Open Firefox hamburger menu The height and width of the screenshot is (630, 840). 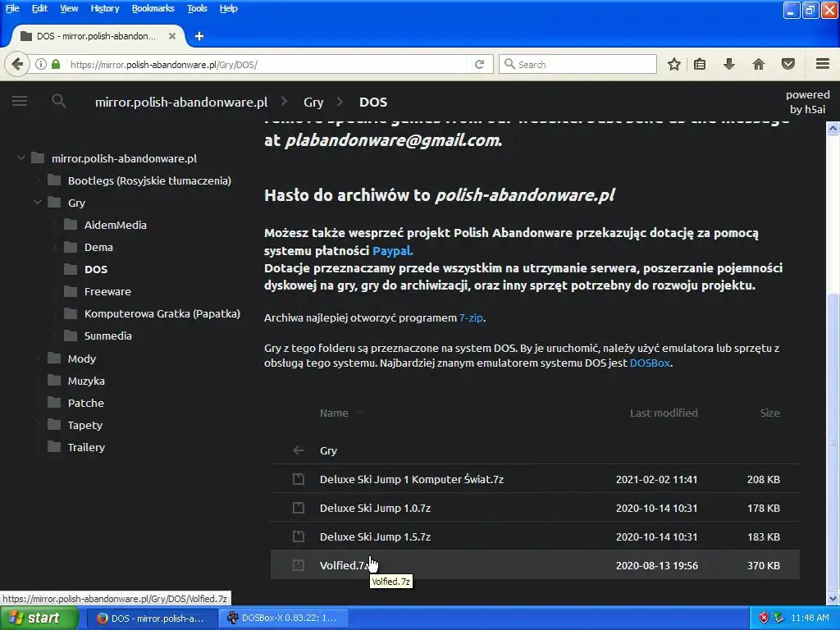point(823,64)
